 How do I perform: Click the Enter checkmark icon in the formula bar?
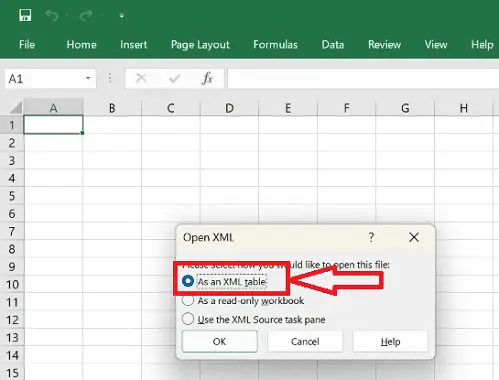[x=174, y=78]
